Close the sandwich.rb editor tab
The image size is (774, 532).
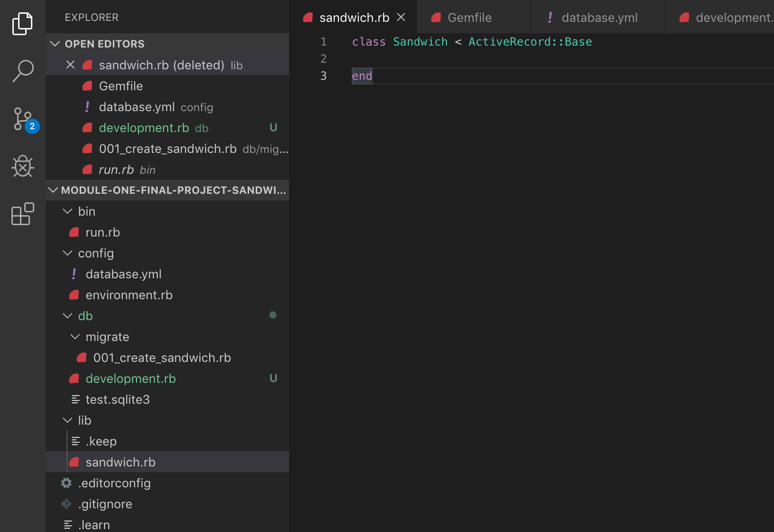click(401, 18)
